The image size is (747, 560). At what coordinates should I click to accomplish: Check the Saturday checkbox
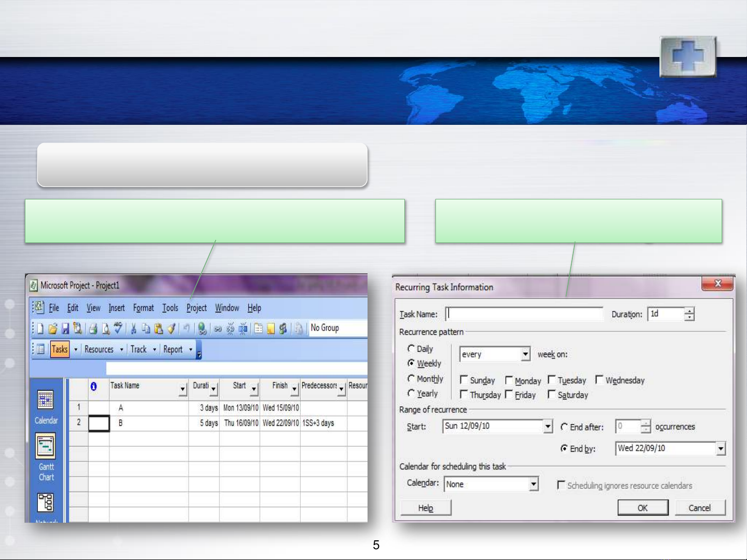(x=552, y=394)
